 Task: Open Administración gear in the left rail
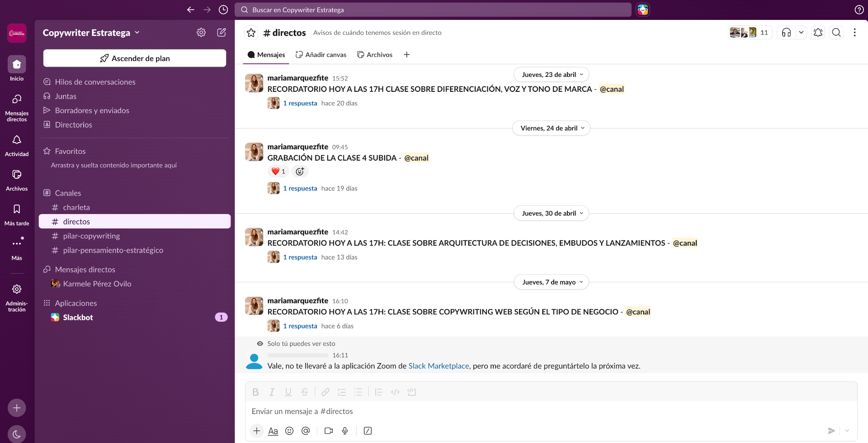click(x=17, y=297)
